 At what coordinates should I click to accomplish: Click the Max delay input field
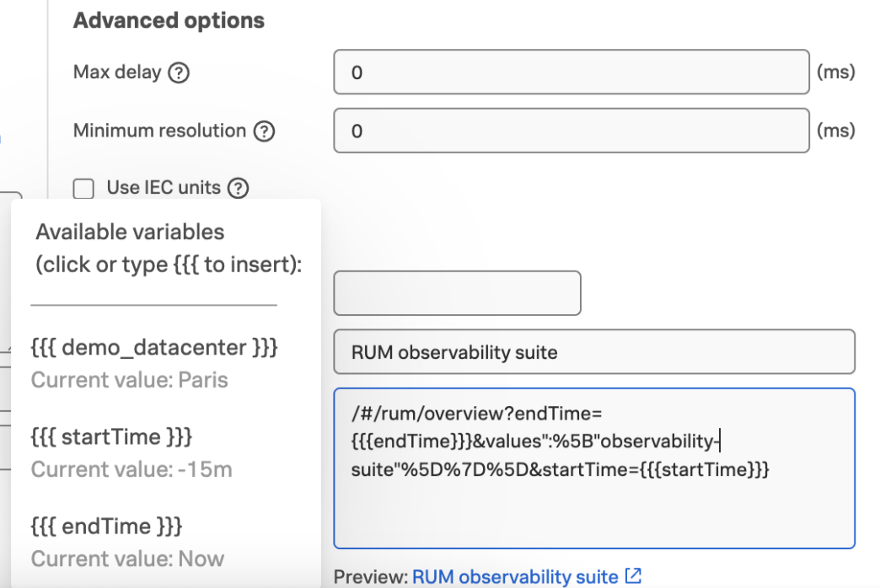[571, 72]
